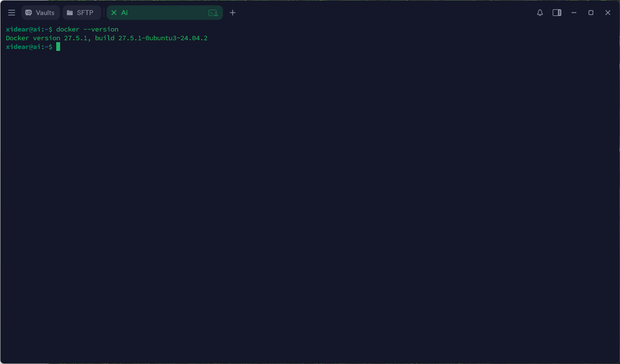Click the first xidear@ai prompt
Screen dimensions: 620x364
(x=29, y=30)
